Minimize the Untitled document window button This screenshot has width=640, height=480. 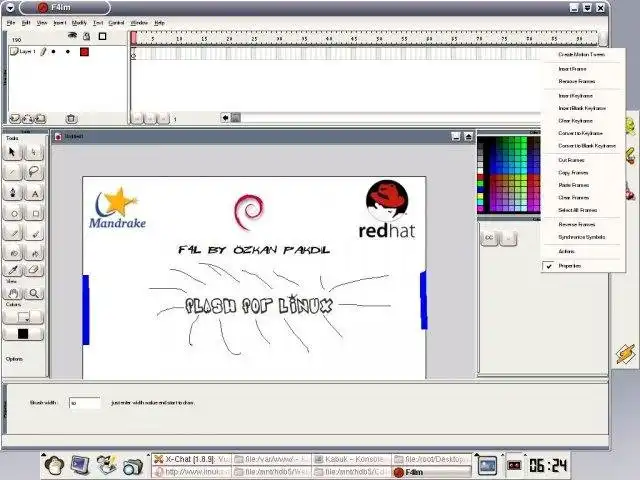(x=456, y=136)
